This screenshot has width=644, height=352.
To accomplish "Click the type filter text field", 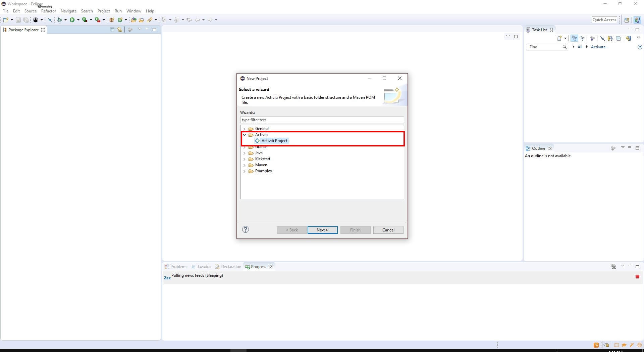I will [322, 120].
